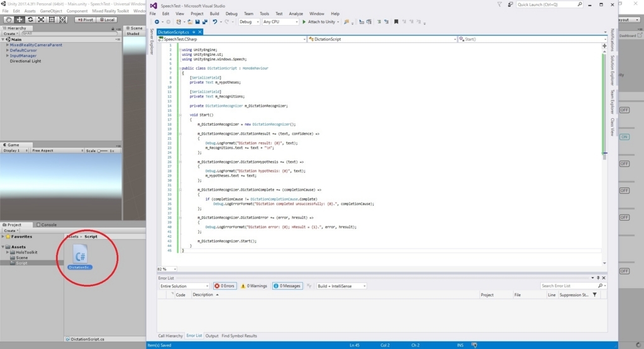This screenshot has width=644, height=349.
Task: Open the Build + IntelliSense dropdown
Action: point(341,285)
